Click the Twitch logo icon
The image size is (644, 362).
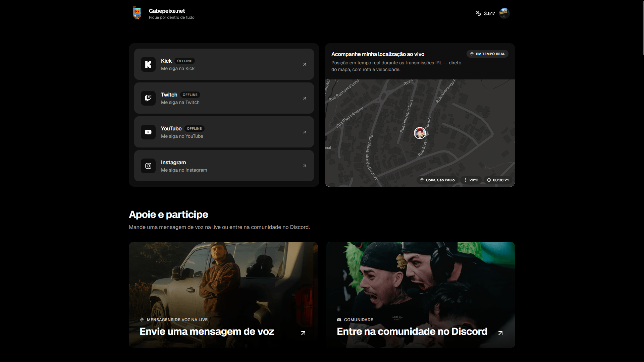coord(148,98)
